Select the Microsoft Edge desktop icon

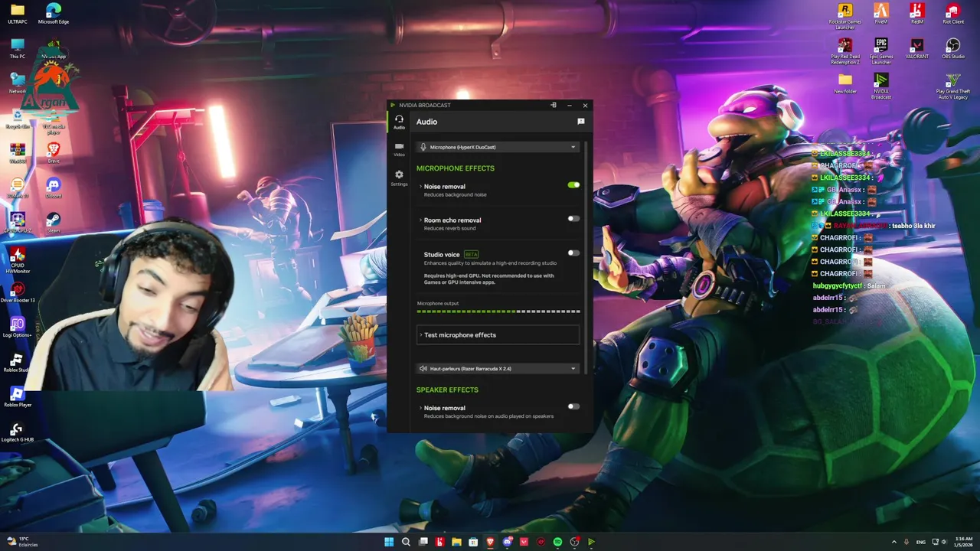pyautogui.click(x=54, y=14)
